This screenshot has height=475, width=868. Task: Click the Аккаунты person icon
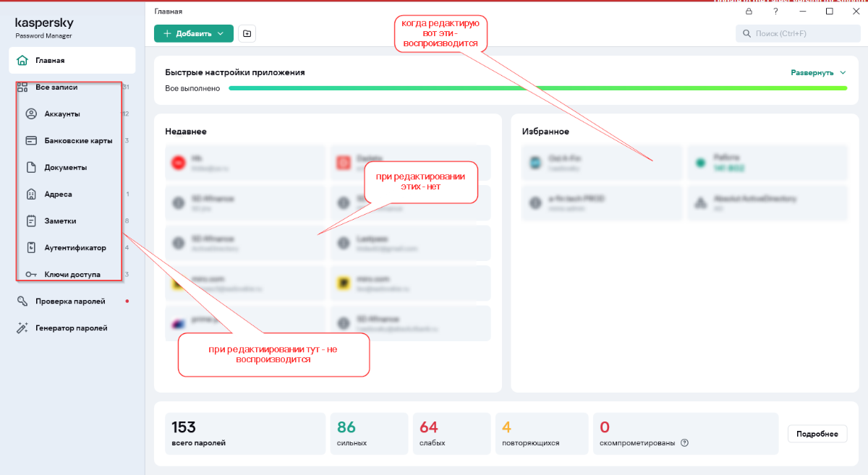pyautogui.click(x=31, y=114)
